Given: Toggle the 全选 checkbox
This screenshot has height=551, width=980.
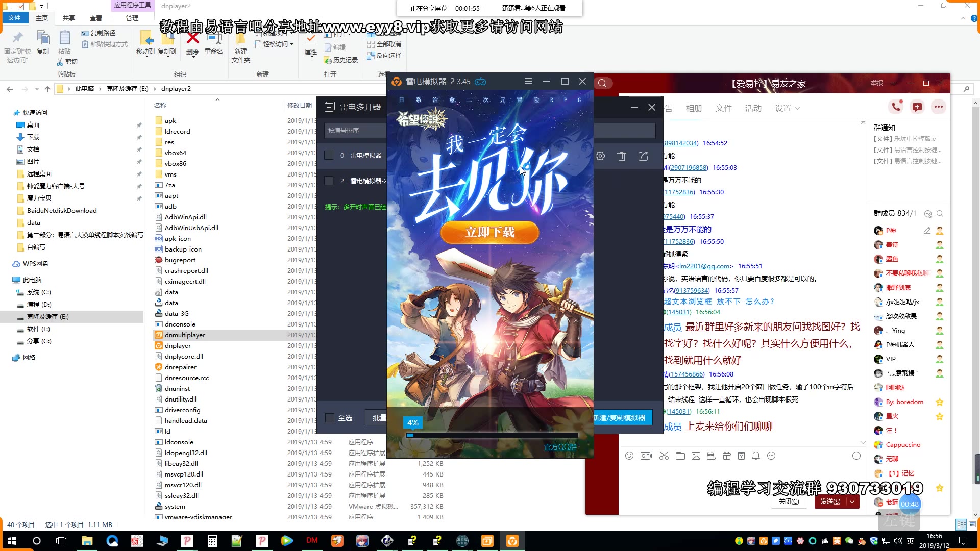Looking at the screenshot, I should (x=330, y=417).
